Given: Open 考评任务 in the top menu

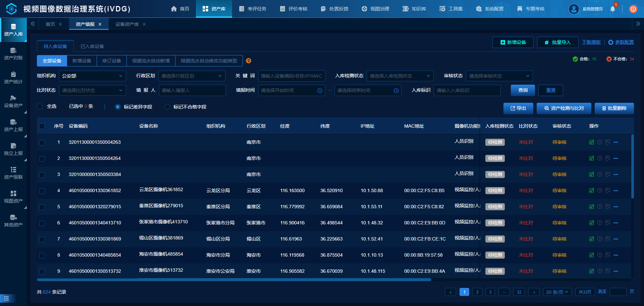Looking at the screenshot, I should [253, 9].
